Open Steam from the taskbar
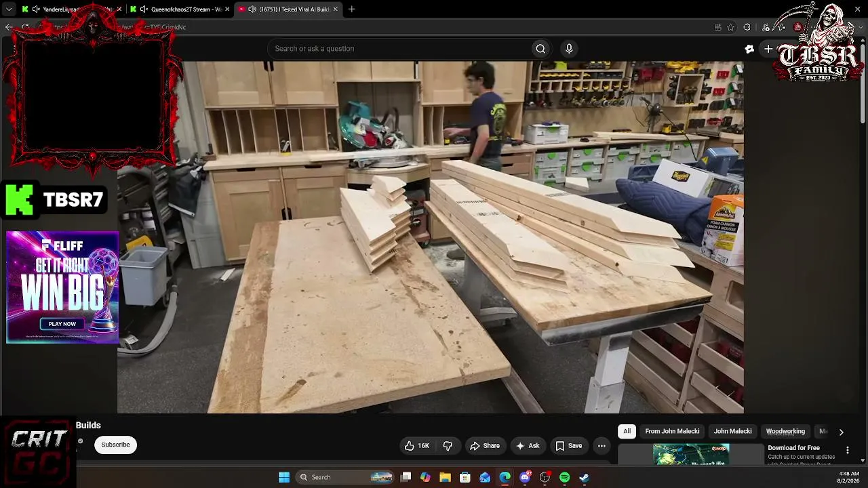 (585, 477)
